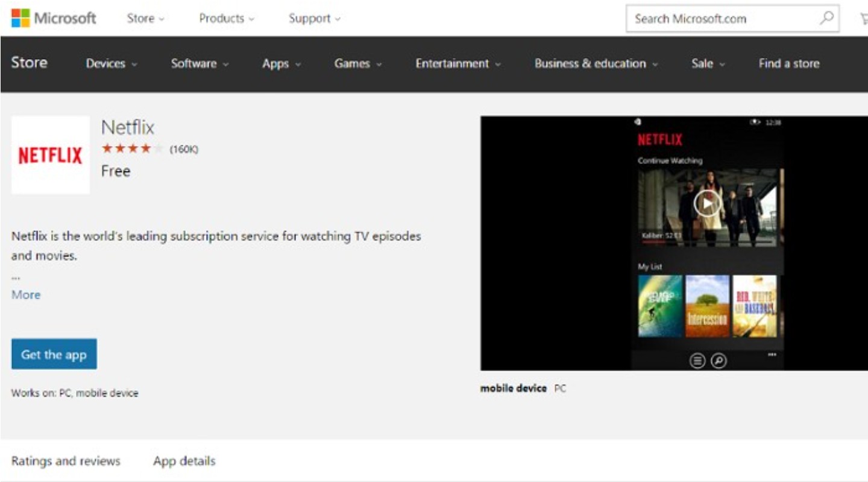Click the Microsoft logo
Image resolution: width=868 pixels, height=482 pixels.
(54, 18)
